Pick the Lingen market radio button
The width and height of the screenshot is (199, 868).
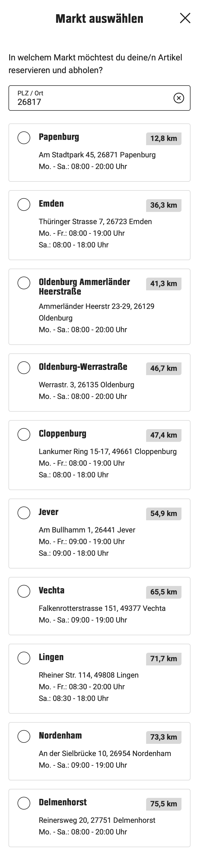[x=24, y=658]
